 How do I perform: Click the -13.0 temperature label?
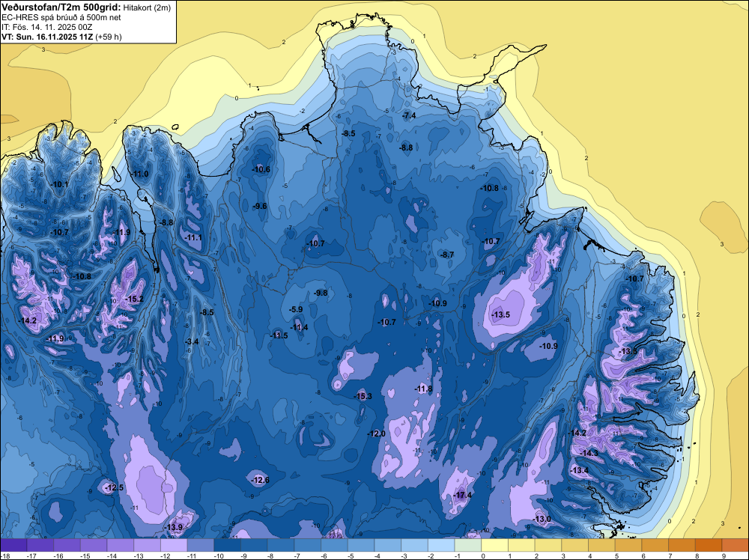[542, 520]
